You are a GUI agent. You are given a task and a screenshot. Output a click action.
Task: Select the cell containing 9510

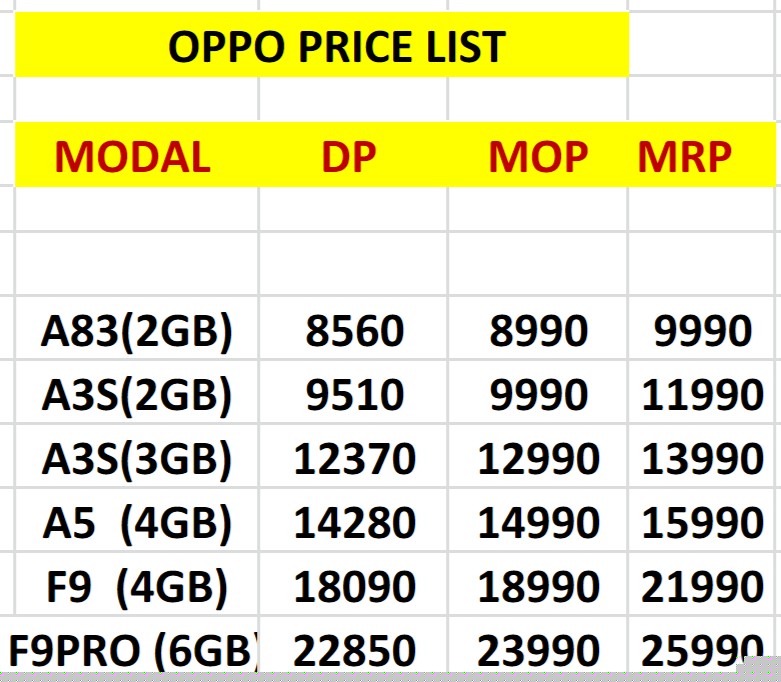[354, 396]
